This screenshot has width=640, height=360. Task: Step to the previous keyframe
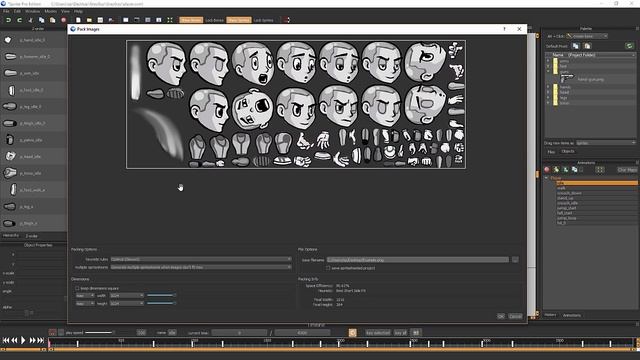[x=14, y=340]
